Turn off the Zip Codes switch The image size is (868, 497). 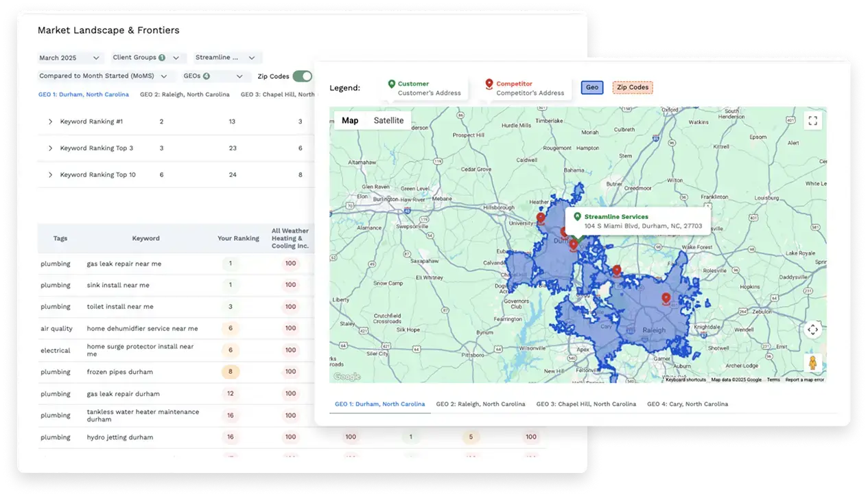[302, 76]
